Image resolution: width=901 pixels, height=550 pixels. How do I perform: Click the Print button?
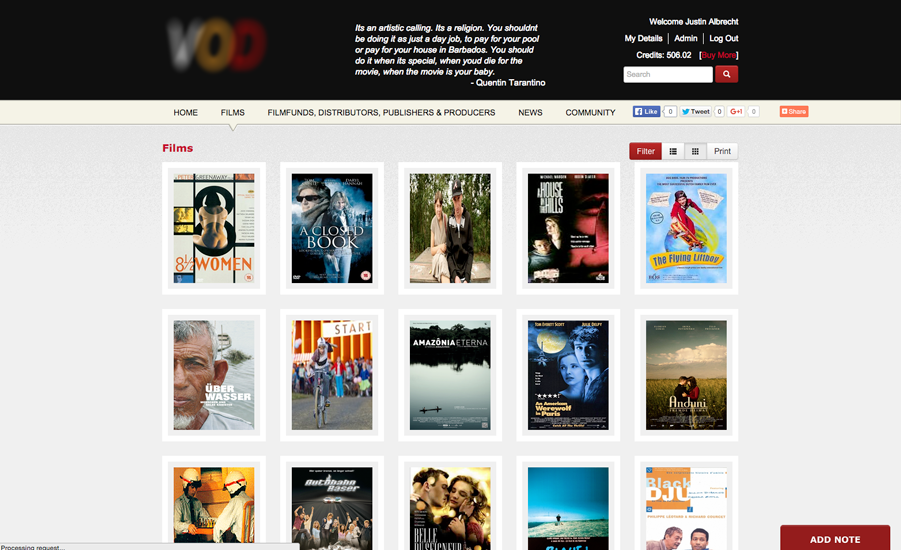click(722, 151)
